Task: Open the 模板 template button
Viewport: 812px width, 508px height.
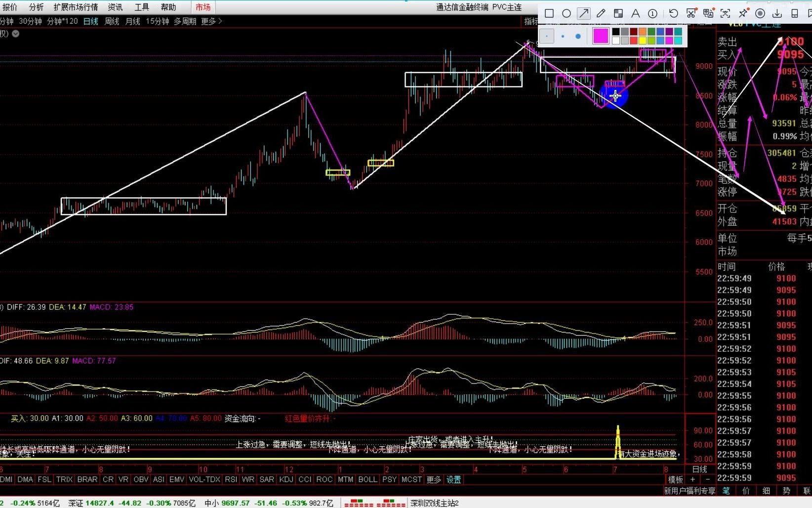Action: point(675,479)
